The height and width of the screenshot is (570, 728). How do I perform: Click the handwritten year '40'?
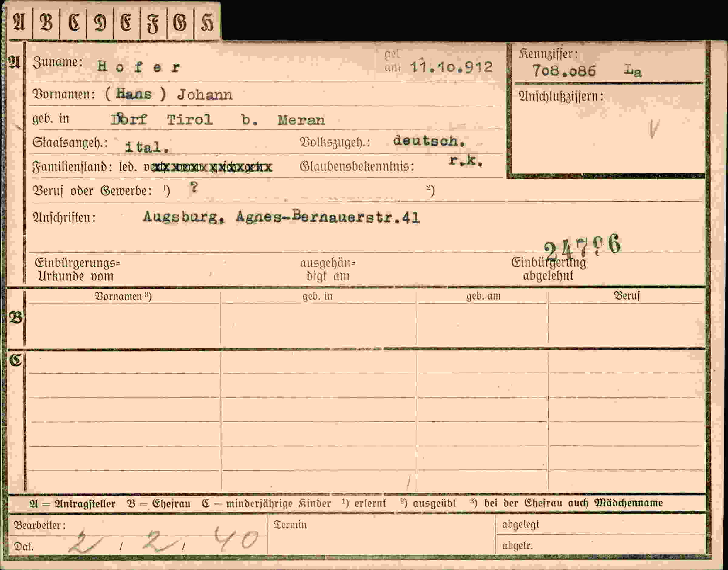point(236,538)
